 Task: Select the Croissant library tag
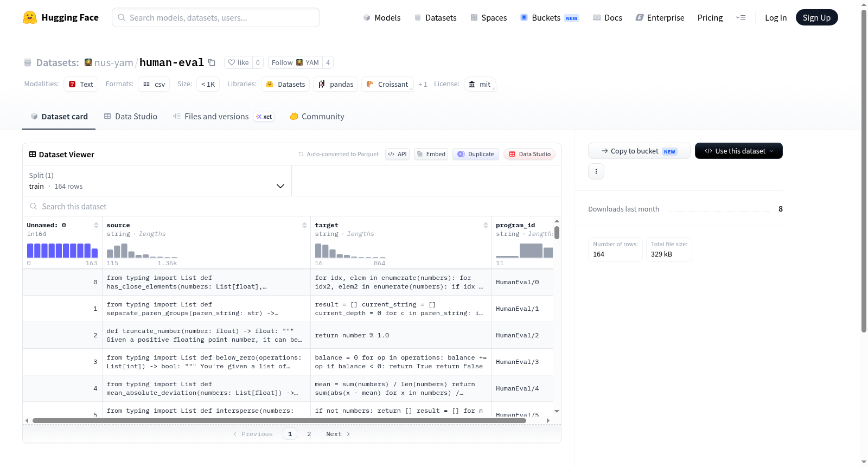coord(387,84)
